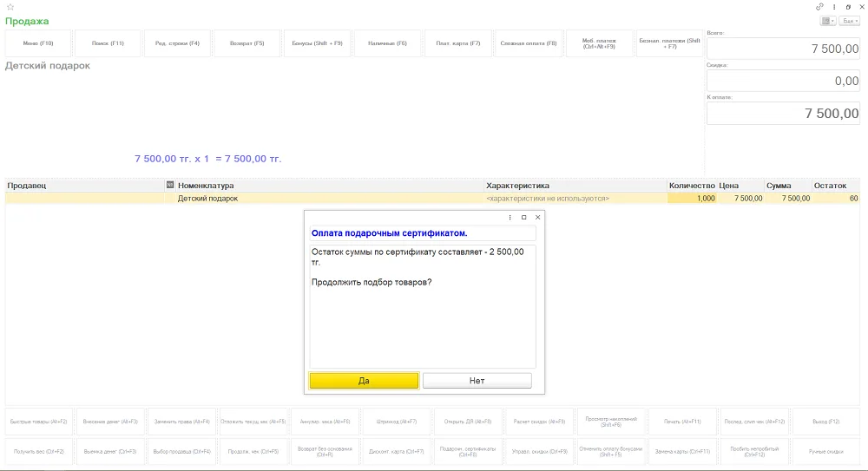868x471 pixels.
Task: Click the Сумма column header
Action: click(x=788, y=186)
